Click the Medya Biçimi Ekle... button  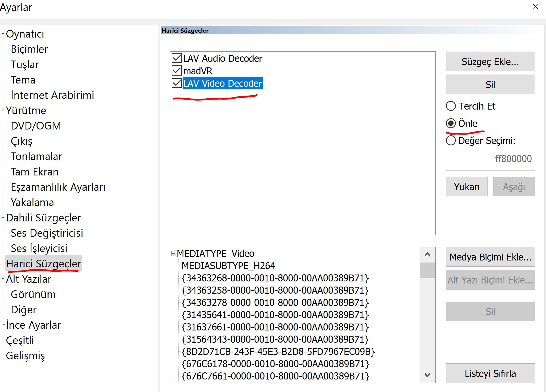click(x=490, y=257)
